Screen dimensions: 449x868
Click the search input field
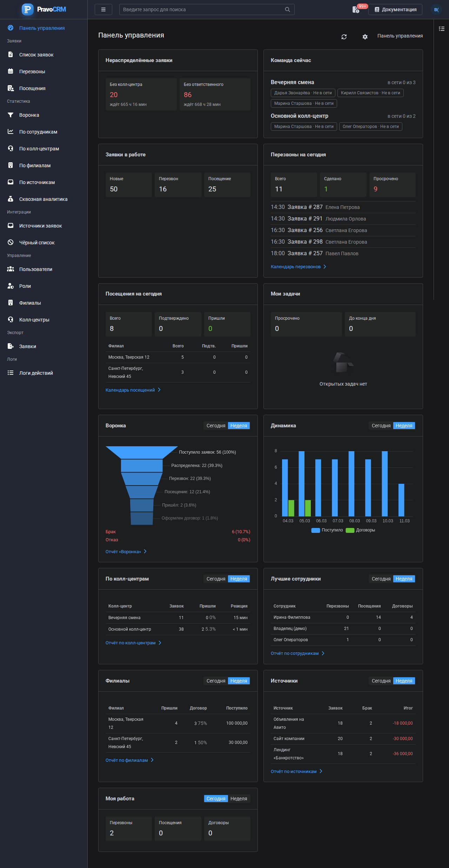(207, 9)
